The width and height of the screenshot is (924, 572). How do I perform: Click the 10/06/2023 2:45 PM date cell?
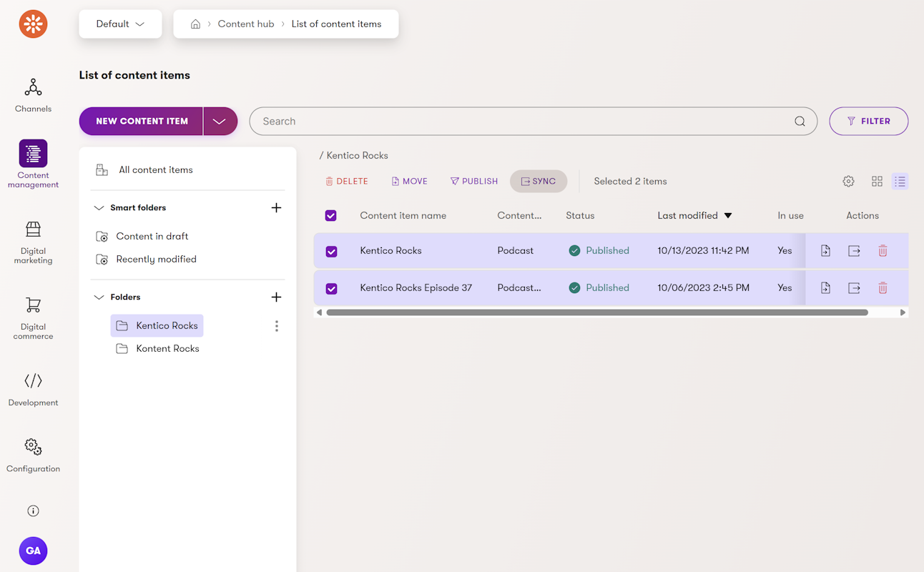click(x=703, y=288)
